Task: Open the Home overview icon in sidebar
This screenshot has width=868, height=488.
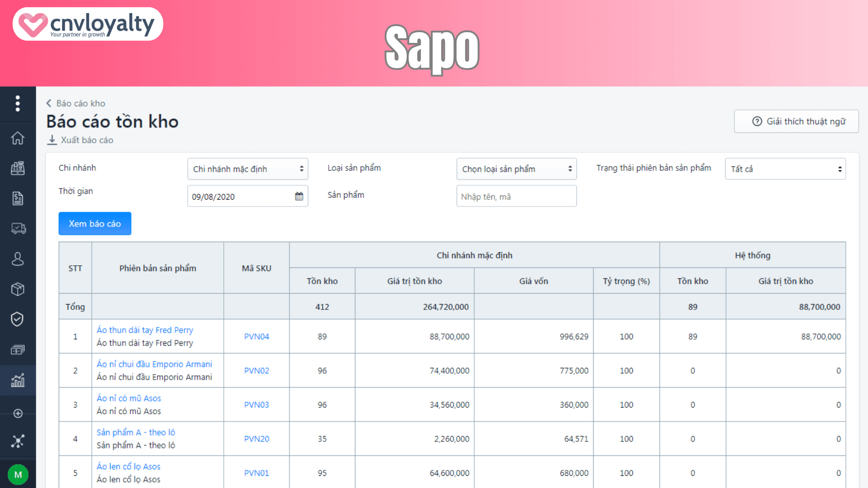Action: [18, 138]
